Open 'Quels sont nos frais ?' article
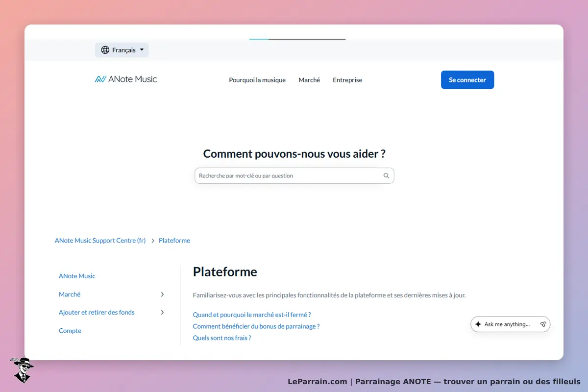588x392 pixels. tap(222, 338)
